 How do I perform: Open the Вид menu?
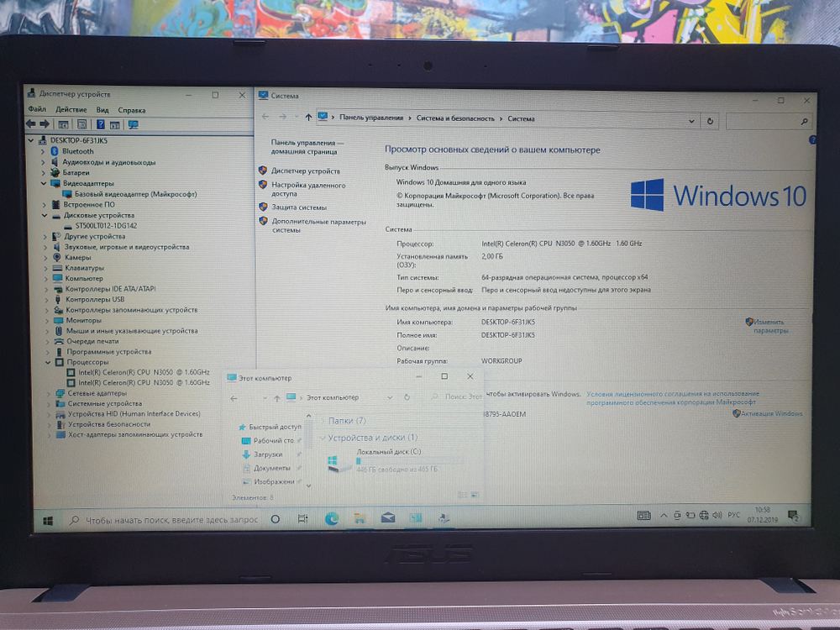point(102,110)
